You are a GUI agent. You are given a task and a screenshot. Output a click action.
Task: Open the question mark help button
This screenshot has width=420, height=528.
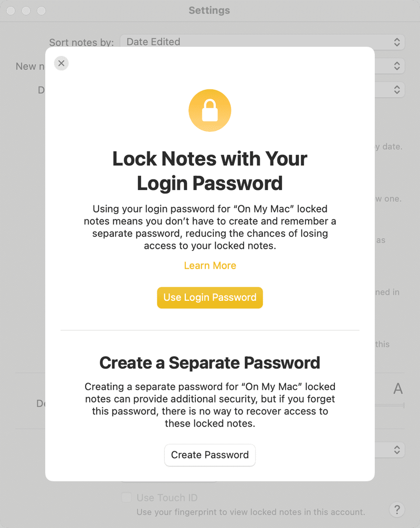[x=397, y=510]
